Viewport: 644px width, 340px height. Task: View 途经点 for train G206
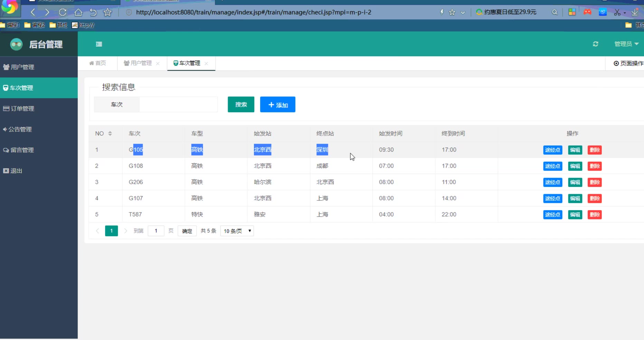[552, 182]
